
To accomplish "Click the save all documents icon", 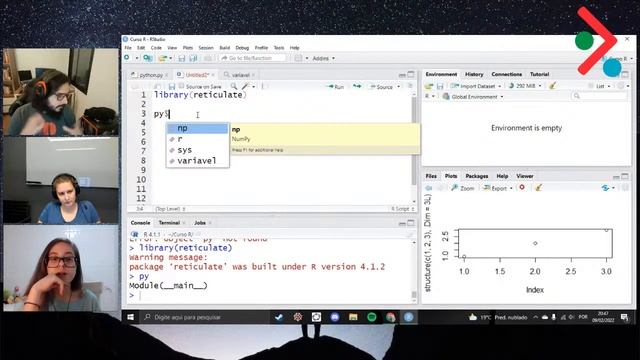I will click(193, 58).
